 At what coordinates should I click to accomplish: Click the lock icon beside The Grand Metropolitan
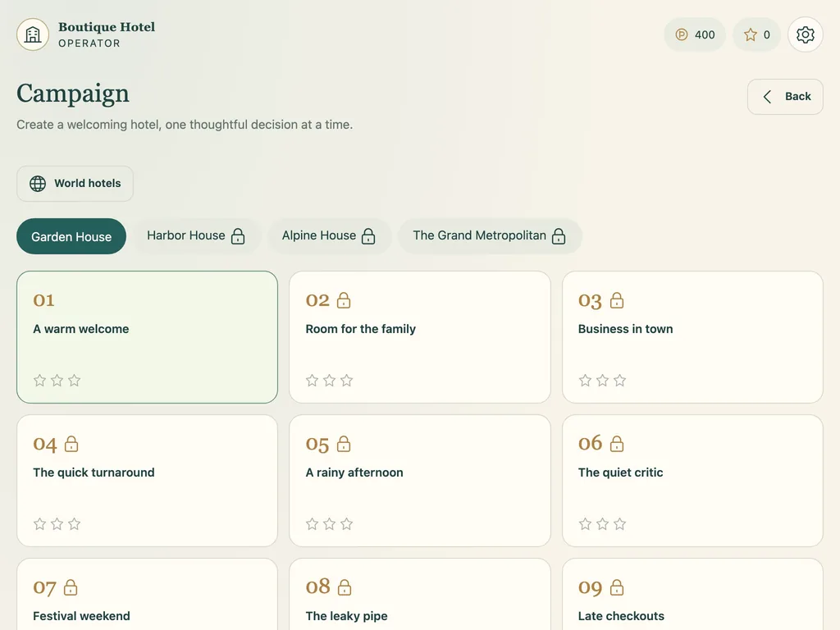click(559, 235)
